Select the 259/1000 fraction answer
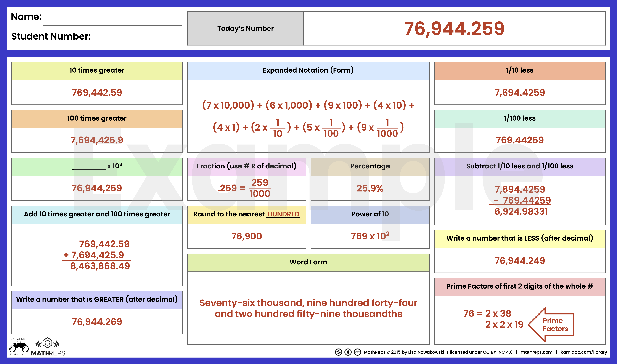 [x=260, y=188]
